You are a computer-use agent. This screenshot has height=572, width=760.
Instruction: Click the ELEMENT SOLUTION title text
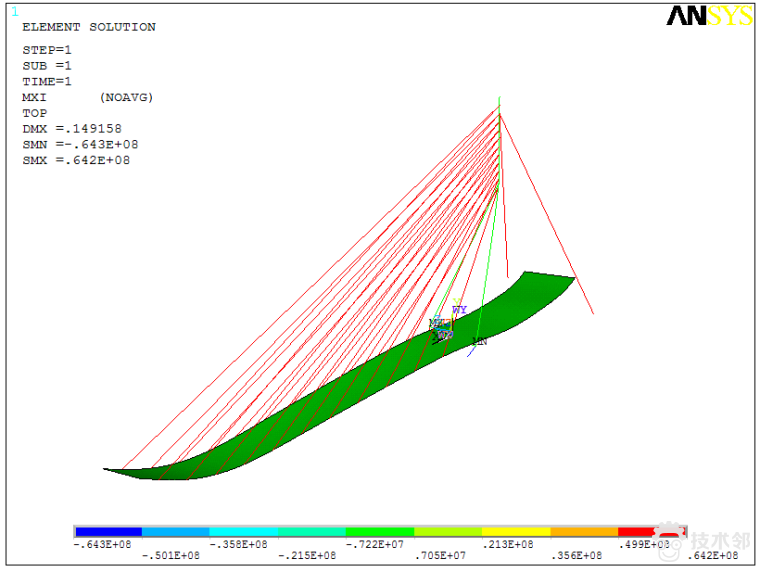point(89,27)
